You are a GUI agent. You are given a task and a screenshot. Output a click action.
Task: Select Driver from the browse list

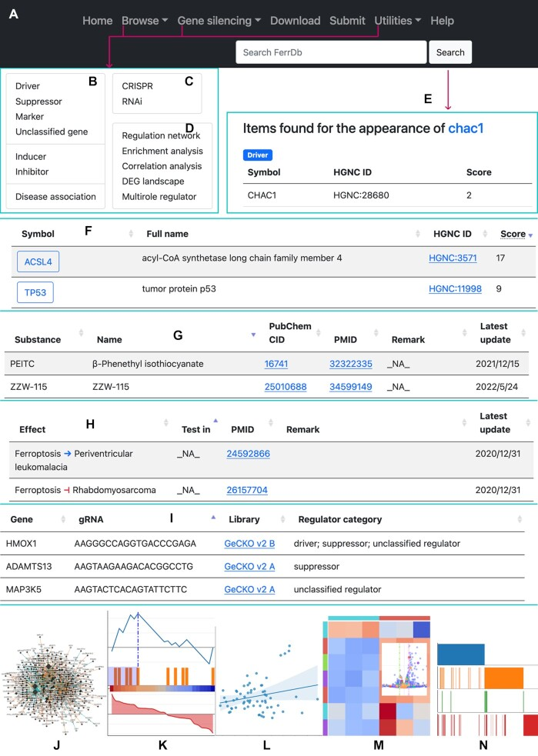[x=28, y=86]
